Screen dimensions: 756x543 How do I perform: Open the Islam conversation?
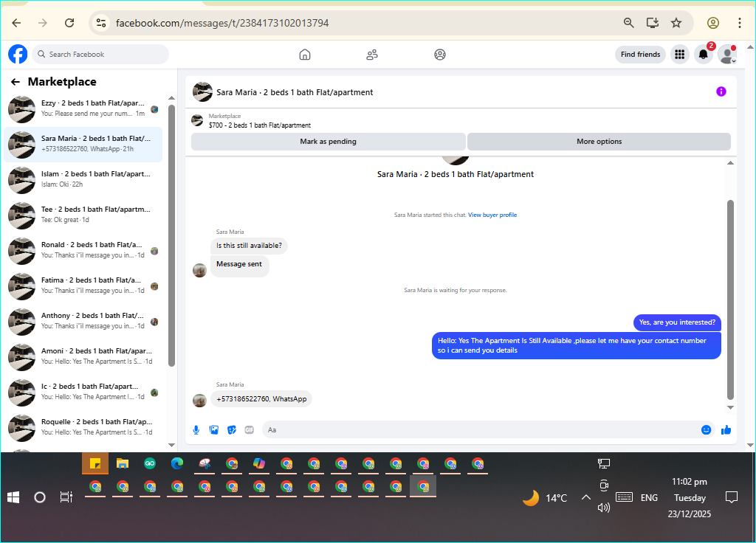click(x=84, y=180)
